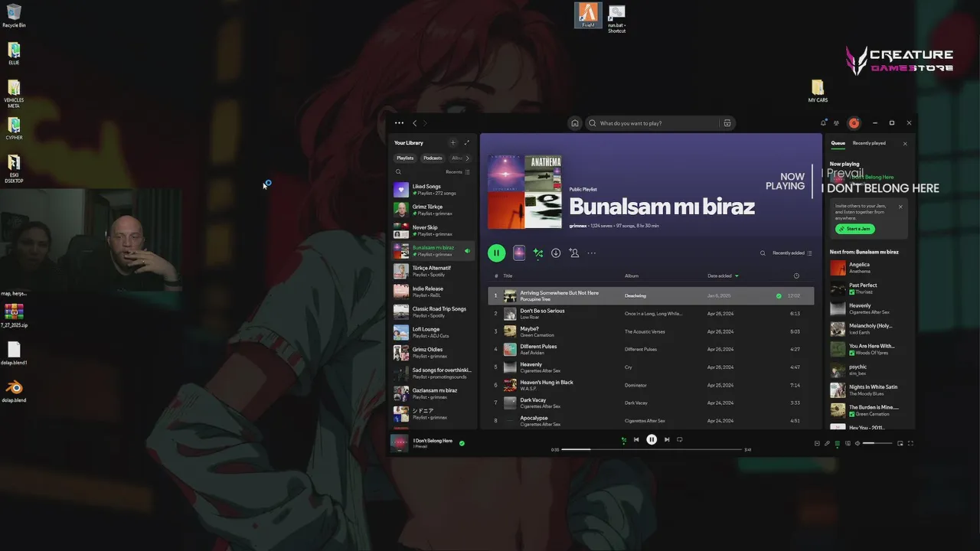Screen dimensions: 980x551
Task: Click the Start a Jam button
Action: [855, 229]
